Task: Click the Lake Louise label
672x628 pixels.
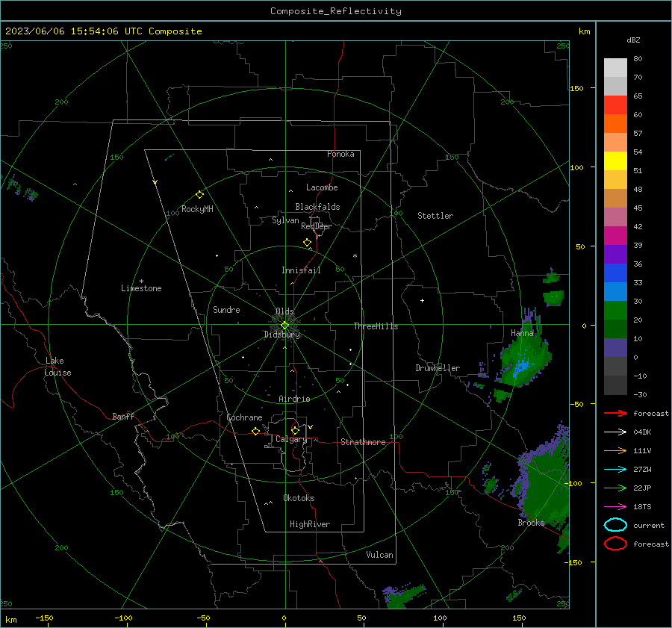Action: (57, 367)
